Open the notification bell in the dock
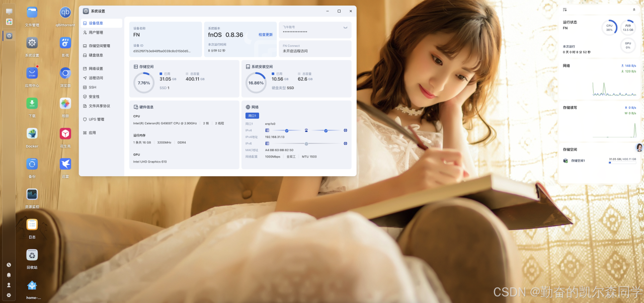The image size is (644, 303). (9, 275)
